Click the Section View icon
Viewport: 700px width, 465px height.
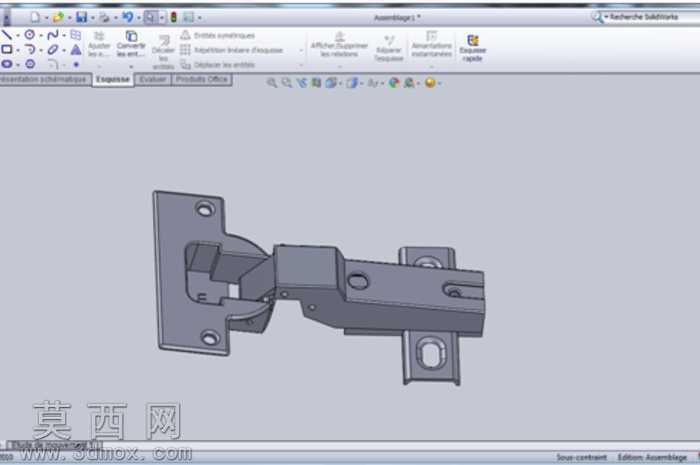[x=317, y=83]
